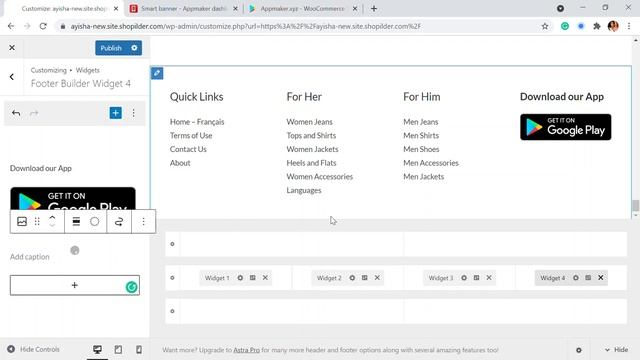Switch to mobile preview
This screenshot has height=360, width=640.
pos(139,349)
